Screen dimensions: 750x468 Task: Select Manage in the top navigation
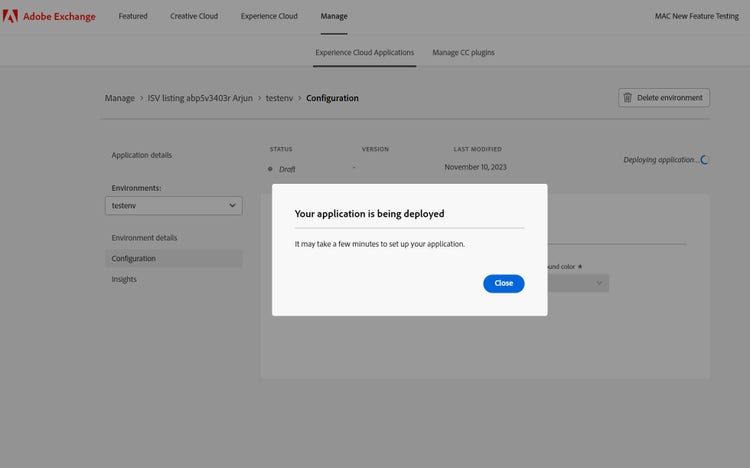[334, 16]
